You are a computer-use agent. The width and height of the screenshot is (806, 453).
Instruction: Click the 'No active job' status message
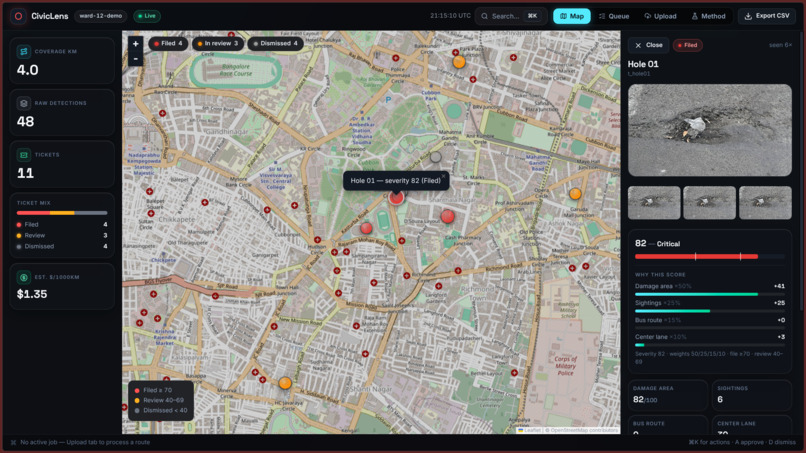click(x=85, y=442)
